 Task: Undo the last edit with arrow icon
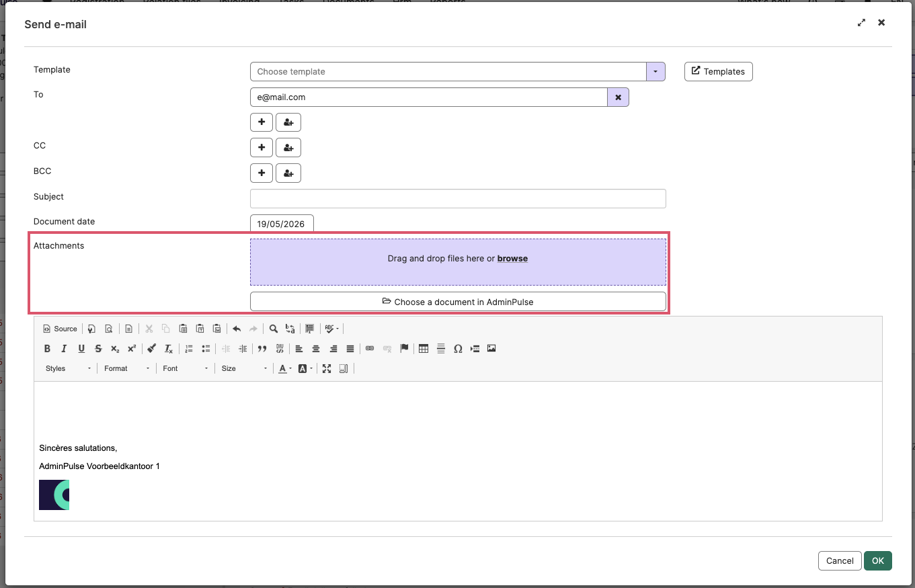click(x=237, y=329)
